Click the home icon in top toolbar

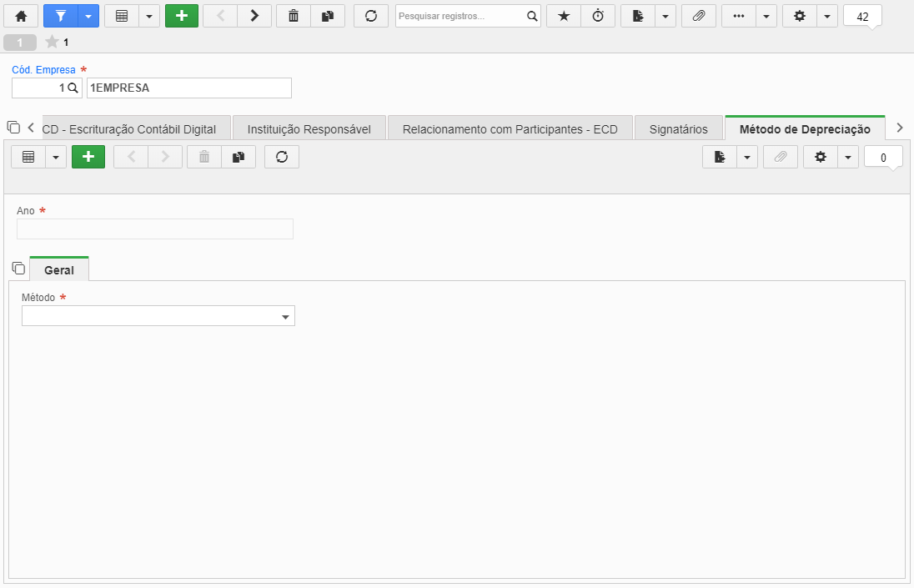click(21, 17)
